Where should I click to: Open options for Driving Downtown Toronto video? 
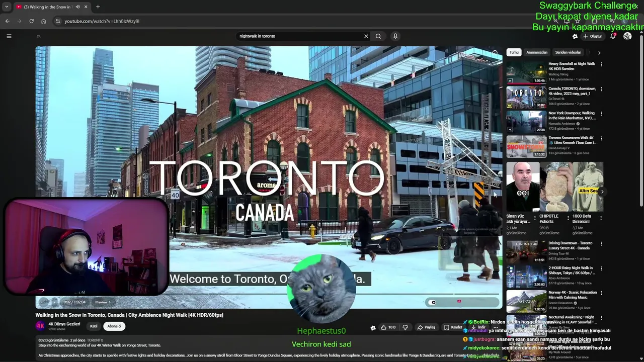(601, 244)
